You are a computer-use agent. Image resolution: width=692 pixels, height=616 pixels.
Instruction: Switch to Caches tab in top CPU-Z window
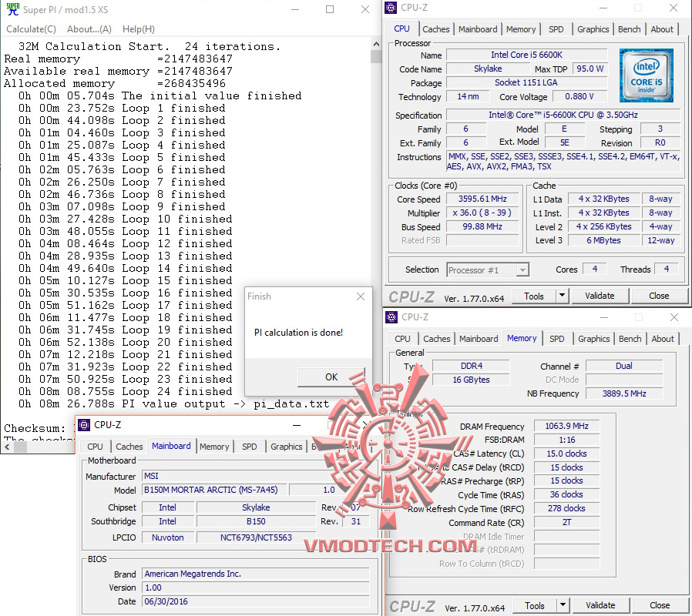click(435, 29)
